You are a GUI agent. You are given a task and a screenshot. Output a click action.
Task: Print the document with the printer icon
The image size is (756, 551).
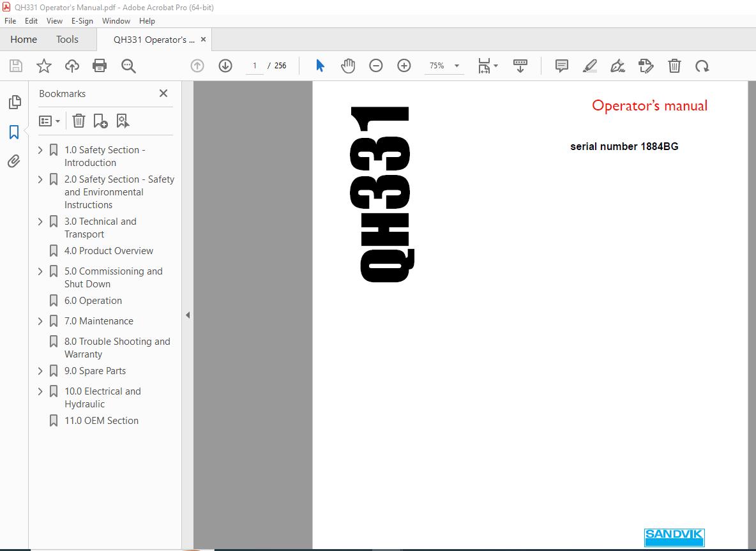tap(100, 66)
